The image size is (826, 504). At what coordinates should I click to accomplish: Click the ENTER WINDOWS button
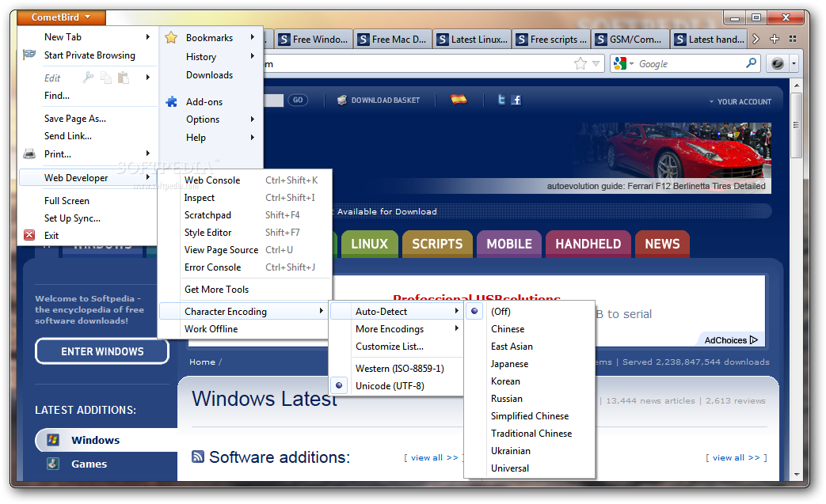click(102, 351)
